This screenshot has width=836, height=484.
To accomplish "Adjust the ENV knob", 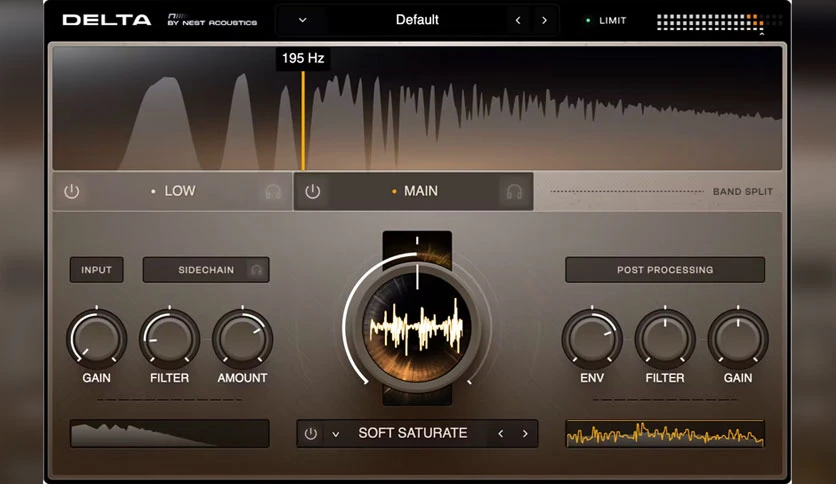I will 592,338.
